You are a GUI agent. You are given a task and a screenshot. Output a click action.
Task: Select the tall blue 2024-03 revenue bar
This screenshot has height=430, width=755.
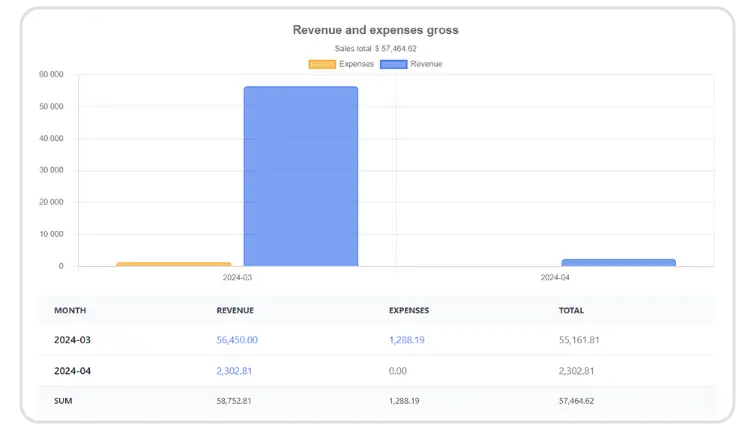[x=300, y=176]
